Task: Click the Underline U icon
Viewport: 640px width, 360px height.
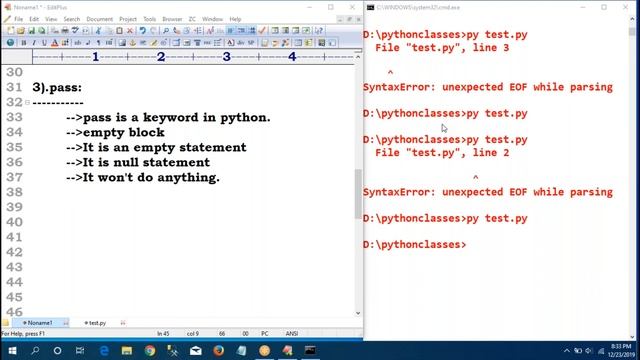Action: pos(44,42)
